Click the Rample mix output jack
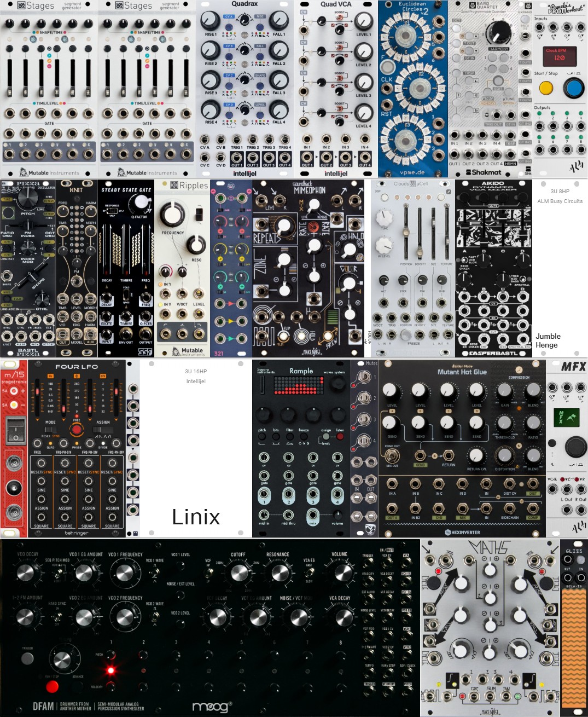The height and width of the screenshot is (717, 588). click(313, 515)
